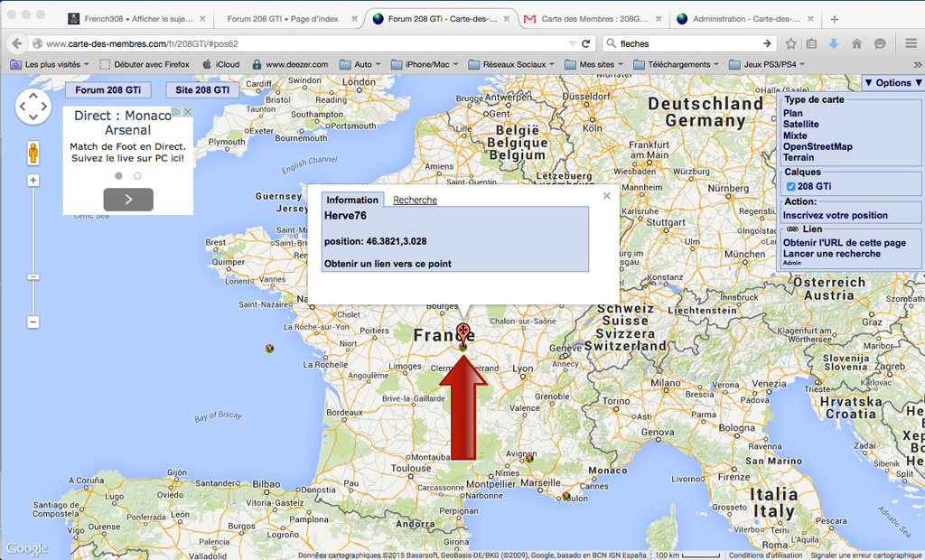Go to Firefox home page icon
The width and height of the screenshot is (925, 560).
(x=856, y=43)
